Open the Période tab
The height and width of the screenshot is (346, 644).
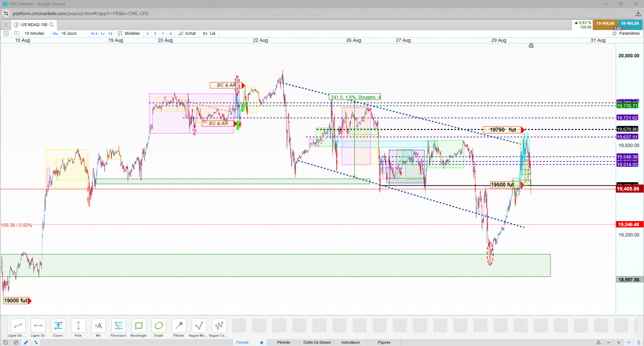coord(283,342)
